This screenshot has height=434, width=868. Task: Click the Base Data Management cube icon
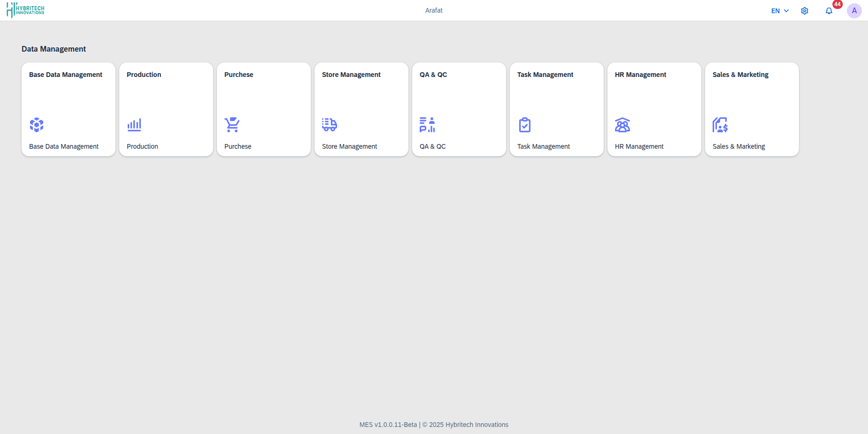click(37, 125)
